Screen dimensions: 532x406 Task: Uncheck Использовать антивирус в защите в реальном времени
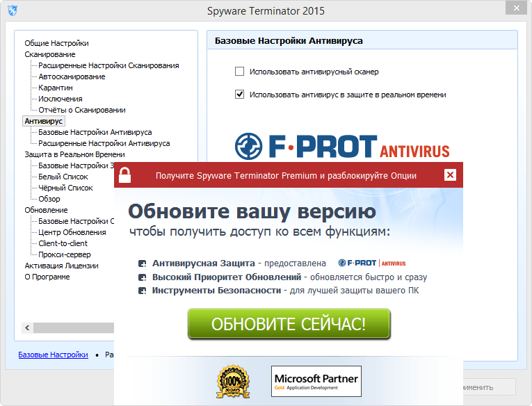(x=239, y=95)
